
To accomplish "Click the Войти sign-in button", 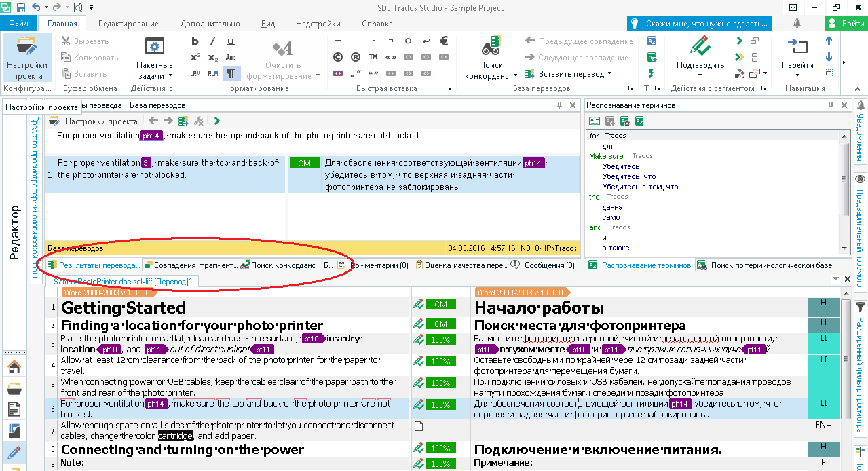I will pyautogui.click(x=846, y=24).
